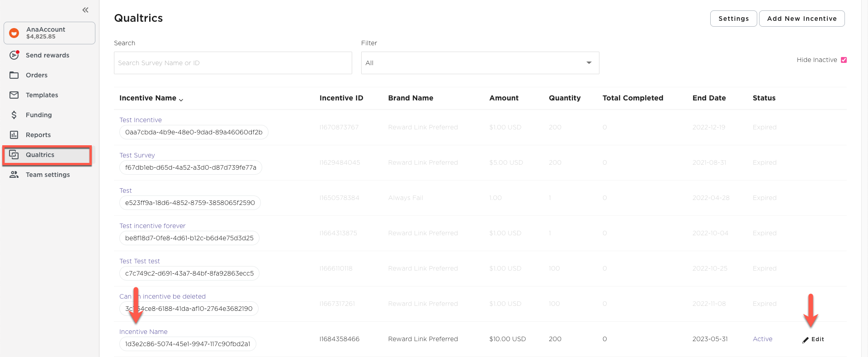
Task: Toggle the Hide Inactive checkbox
Action: coord(844,60)
